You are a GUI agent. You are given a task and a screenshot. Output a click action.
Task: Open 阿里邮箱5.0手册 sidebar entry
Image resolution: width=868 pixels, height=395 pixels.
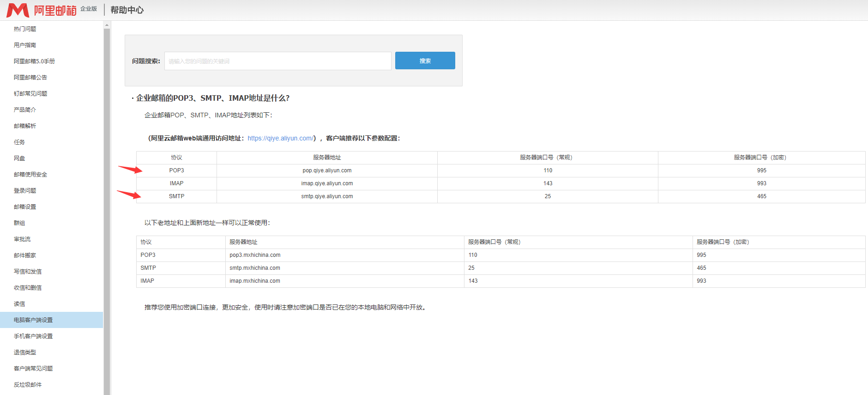pos(34,61)
